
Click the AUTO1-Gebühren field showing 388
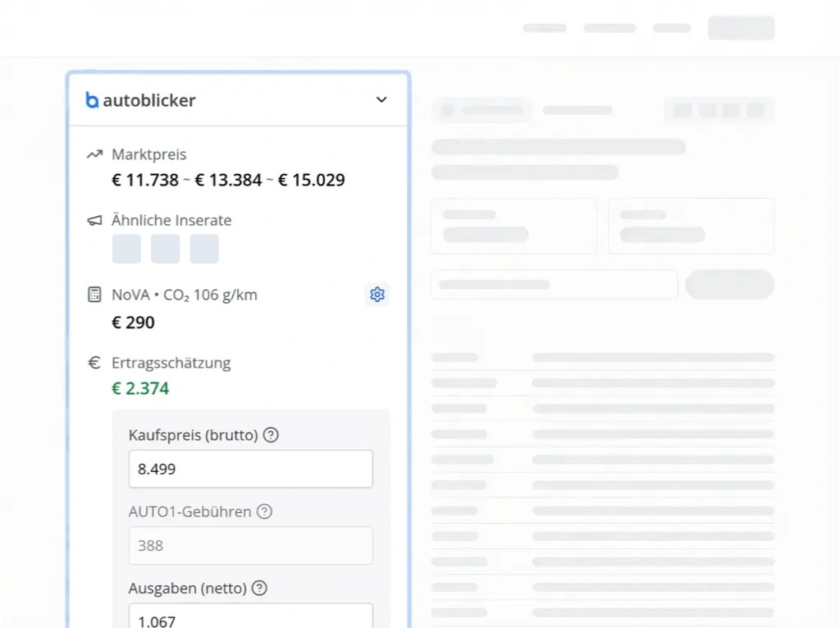(x=250, y=545)
